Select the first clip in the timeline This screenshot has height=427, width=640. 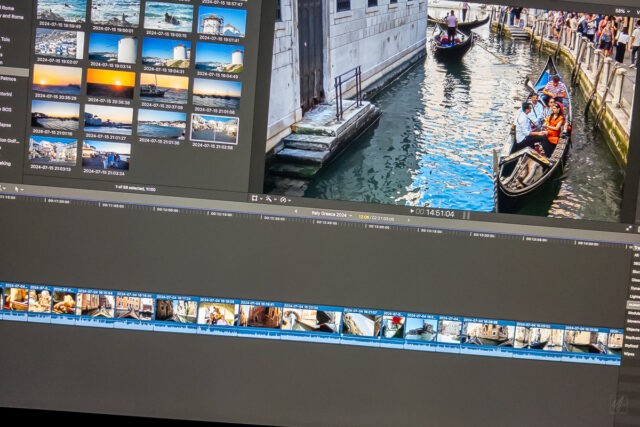[x=14, y=299]
